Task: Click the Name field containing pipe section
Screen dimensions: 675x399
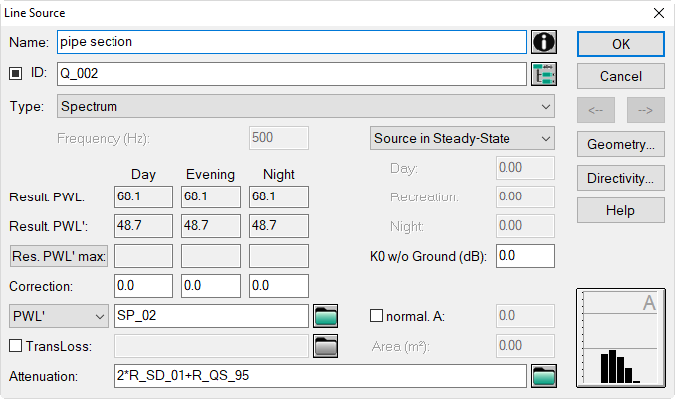Action: pyautogui.click(x=292, y=42)
